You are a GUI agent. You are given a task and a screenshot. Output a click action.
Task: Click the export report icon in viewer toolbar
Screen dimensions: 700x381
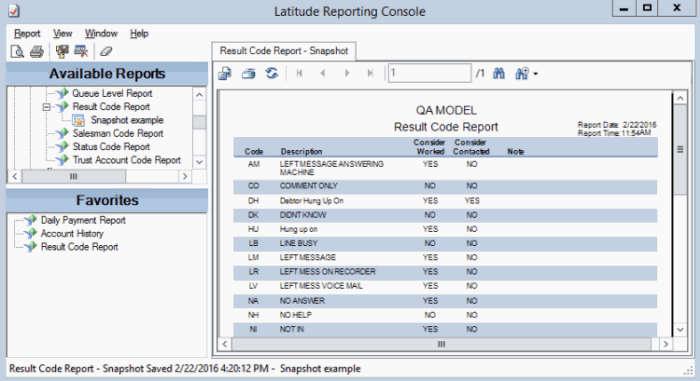pyautogui.click(x=225, y=73)
